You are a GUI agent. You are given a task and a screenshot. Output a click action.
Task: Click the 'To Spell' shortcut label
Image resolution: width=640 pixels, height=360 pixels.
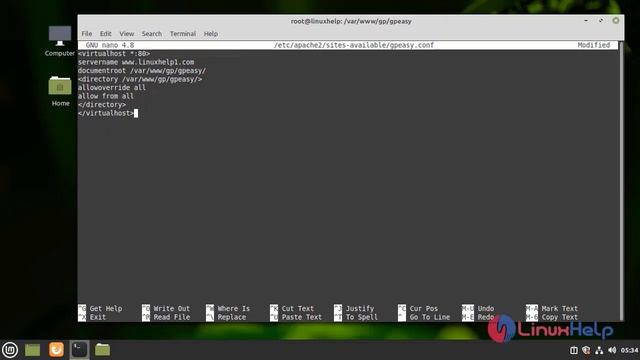(362, 317)
